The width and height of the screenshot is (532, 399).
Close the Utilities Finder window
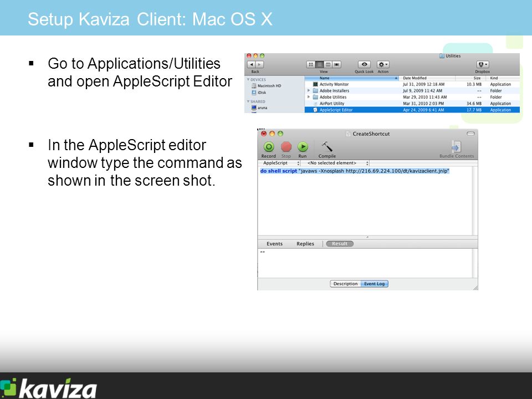249,56
